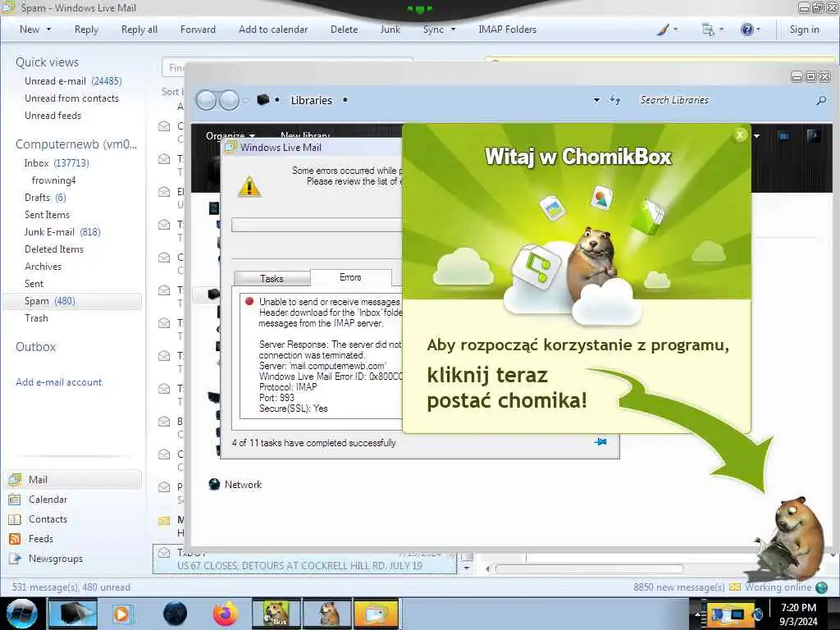Switch to the Windows Live Mail taskbar button
Viewport: 840px width, 630px height.
[377, 614]
